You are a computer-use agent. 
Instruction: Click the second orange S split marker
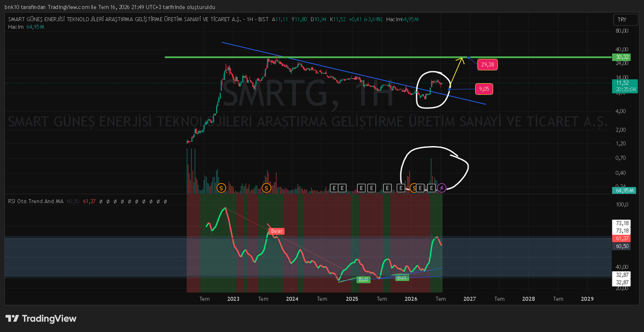point(267,187)
